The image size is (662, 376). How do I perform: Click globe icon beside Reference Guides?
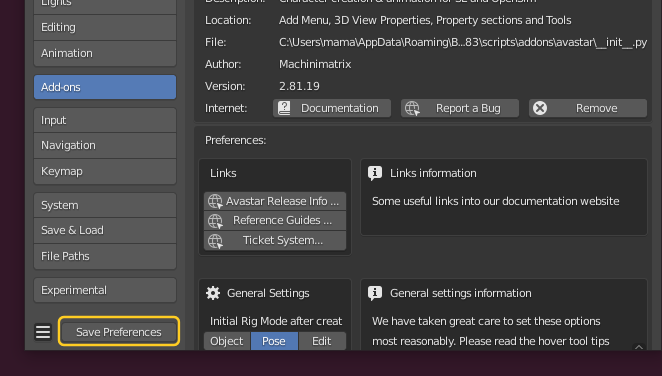tap(215, 221)
